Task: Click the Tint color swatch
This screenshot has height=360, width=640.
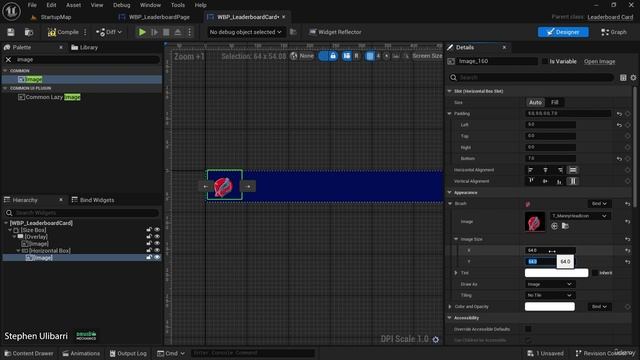Action: click(x=556, y=273)
